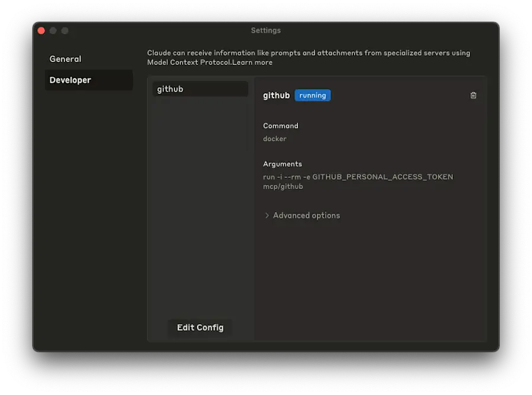Switch to the General settings tab

(x=65, y=59)
